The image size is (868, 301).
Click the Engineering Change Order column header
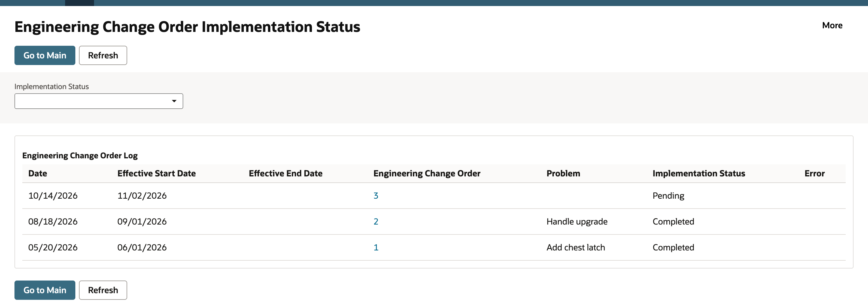pyautogui.click(x=426, y=173)
